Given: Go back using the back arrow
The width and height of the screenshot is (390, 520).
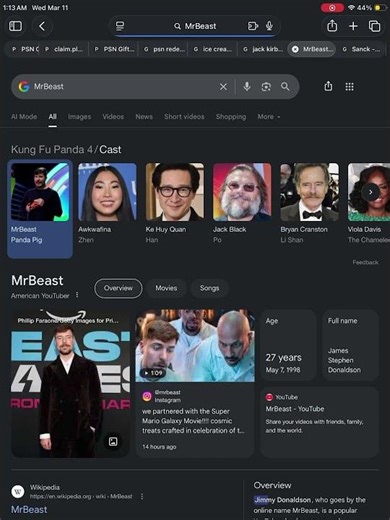Looking at the screenshot, I should [42, 26].
